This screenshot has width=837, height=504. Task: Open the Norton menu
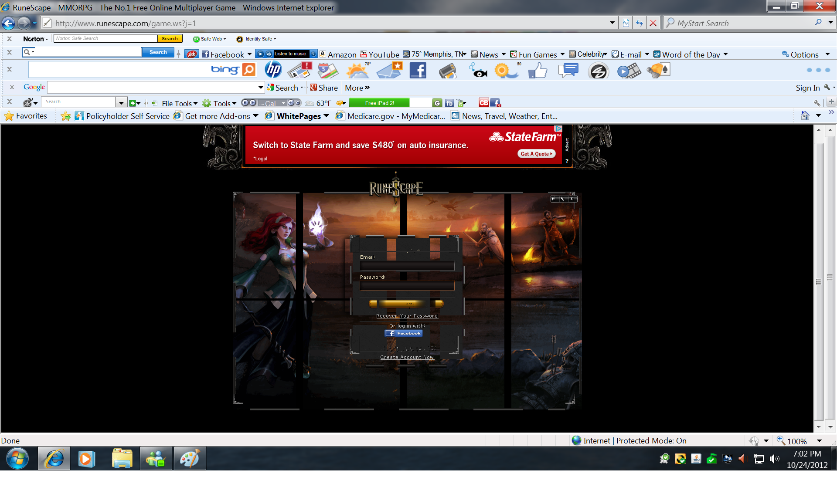pos(35,39)
